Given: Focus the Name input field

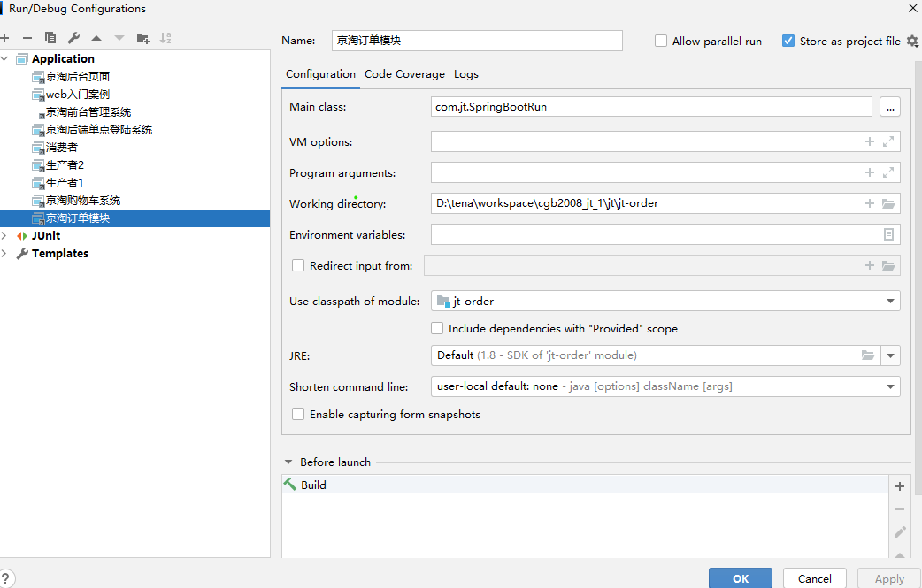Looking at the screenshot, I should 477,41.
